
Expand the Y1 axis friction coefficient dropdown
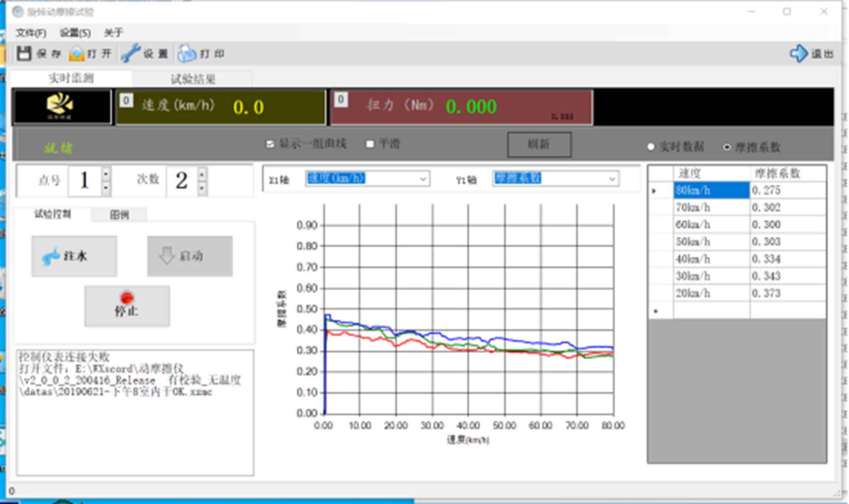coord(612,179)
